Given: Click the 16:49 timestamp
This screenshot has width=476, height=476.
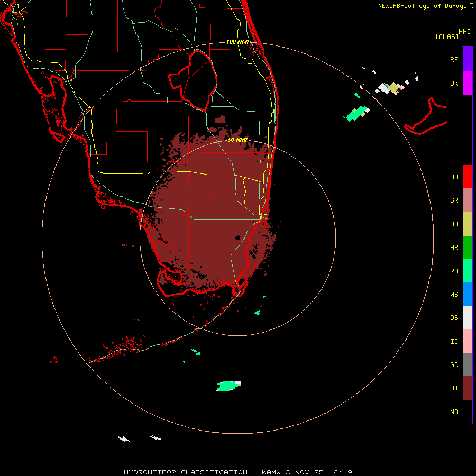Looking at the screenshot, I should 340,472.
